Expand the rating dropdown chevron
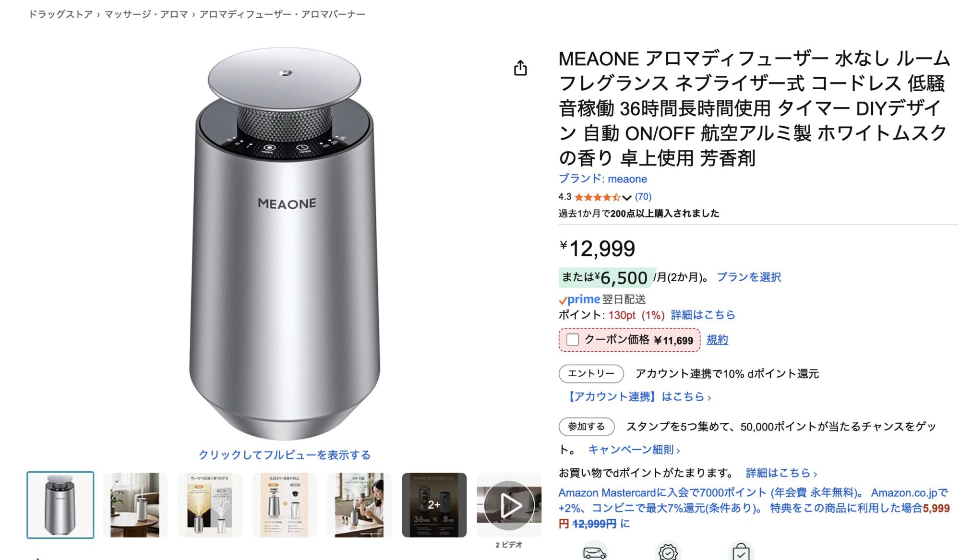This screenshot has height=560, width=960. (627, 198)
